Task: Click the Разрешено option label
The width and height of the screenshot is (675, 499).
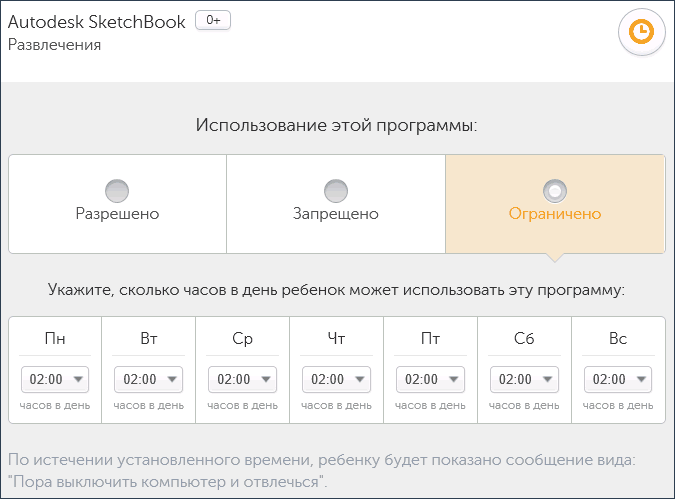Action: click(117, 214)
